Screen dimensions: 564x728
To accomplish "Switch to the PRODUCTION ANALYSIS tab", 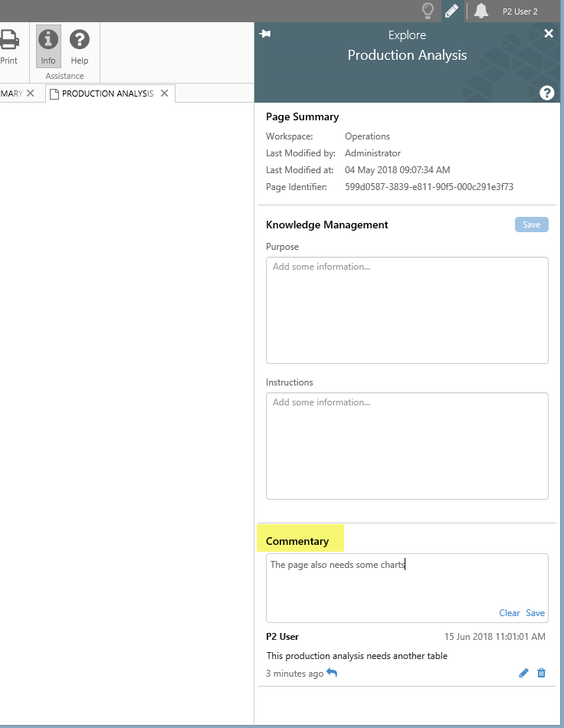I will click(x=107, y=93).
